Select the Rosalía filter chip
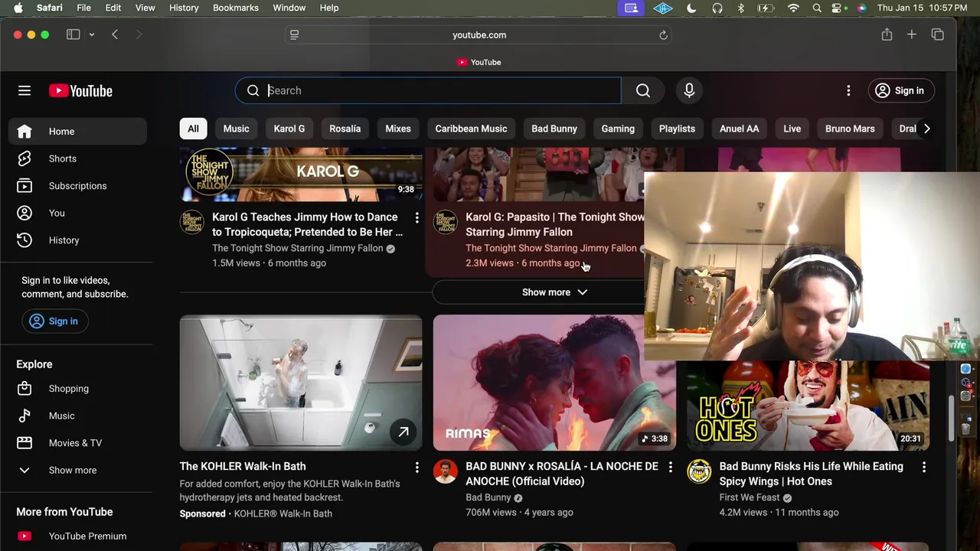This screenshot has width=980, height=551. tap(345, 129)
